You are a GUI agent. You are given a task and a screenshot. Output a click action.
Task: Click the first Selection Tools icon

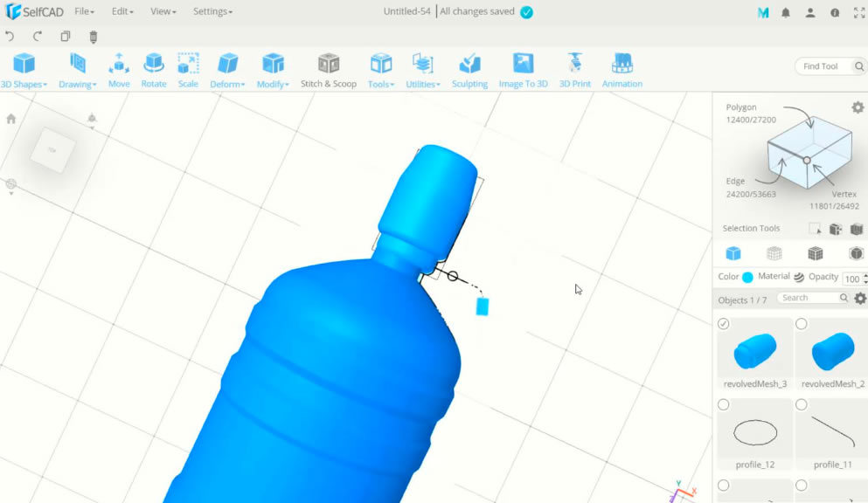[815, 229]
